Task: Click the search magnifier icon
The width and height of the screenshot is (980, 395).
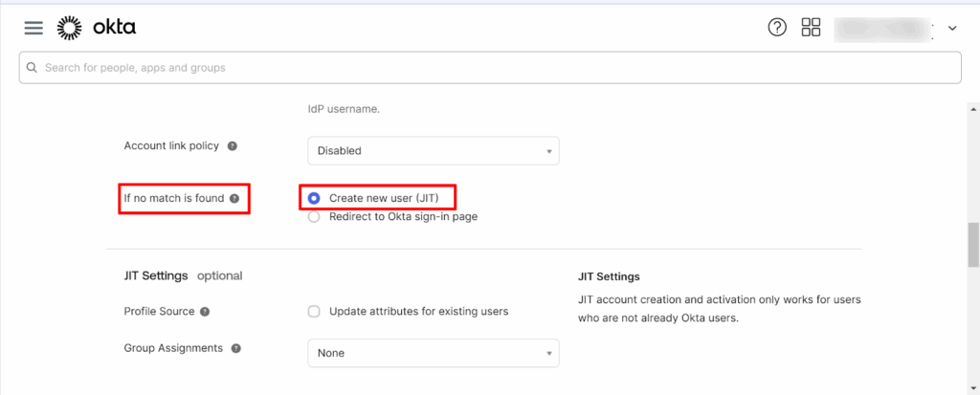Action: click(x=33, y=68)
